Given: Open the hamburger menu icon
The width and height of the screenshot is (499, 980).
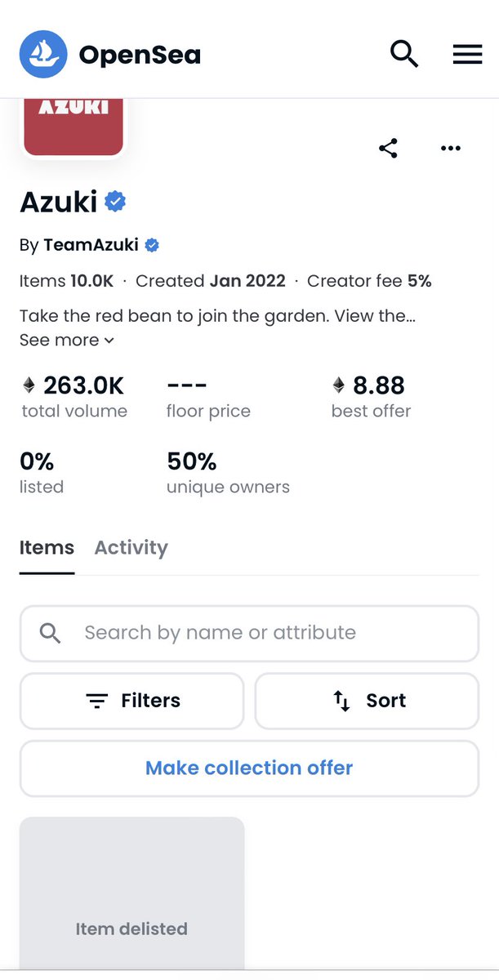Looking at the screenshot, I should coord(468,55).
